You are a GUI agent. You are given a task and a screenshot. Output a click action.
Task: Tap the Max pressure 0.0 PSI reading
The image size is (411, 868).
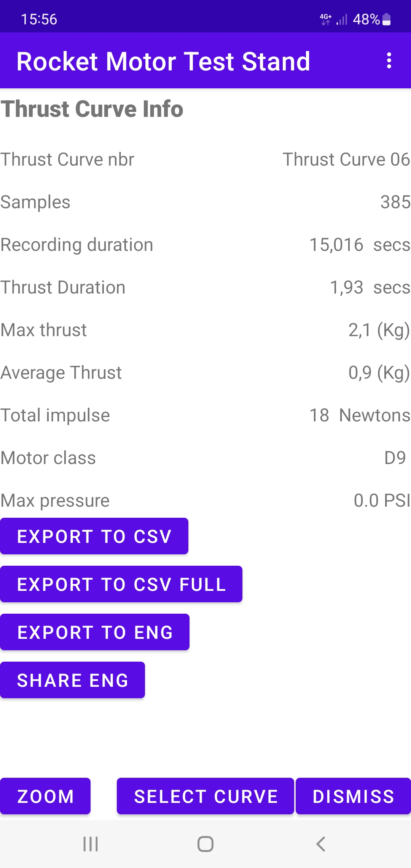click(x=382, y=501)
